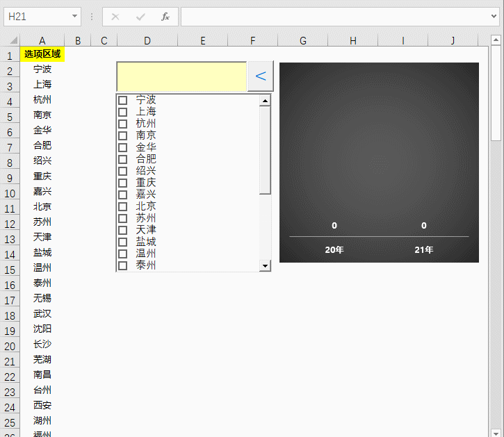This screenshot has width=504, height=437.
Task: Expand the formula bar with chevron
Action: pos(494,16)
